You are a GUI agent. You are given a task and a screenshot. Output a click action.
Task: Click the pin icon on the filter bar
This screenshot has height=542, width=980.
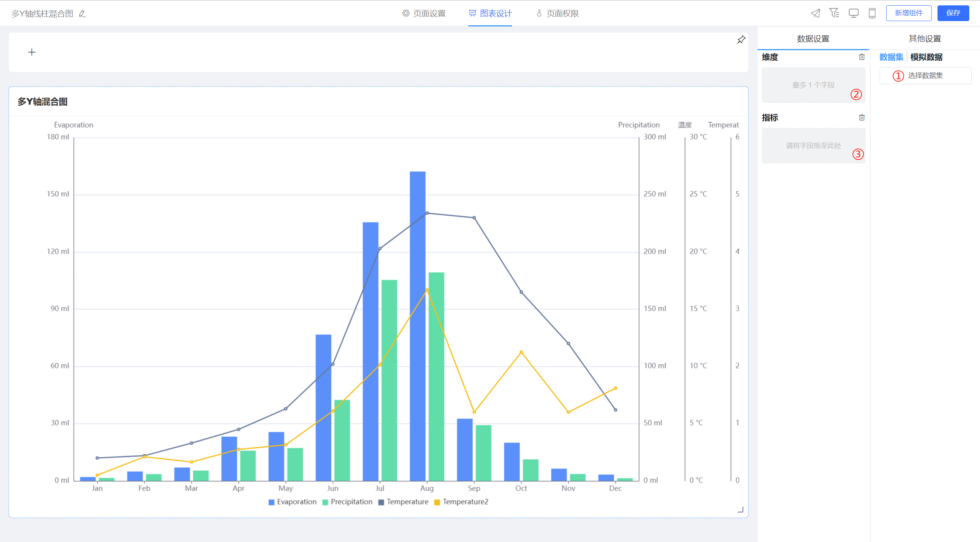[741, 40]
